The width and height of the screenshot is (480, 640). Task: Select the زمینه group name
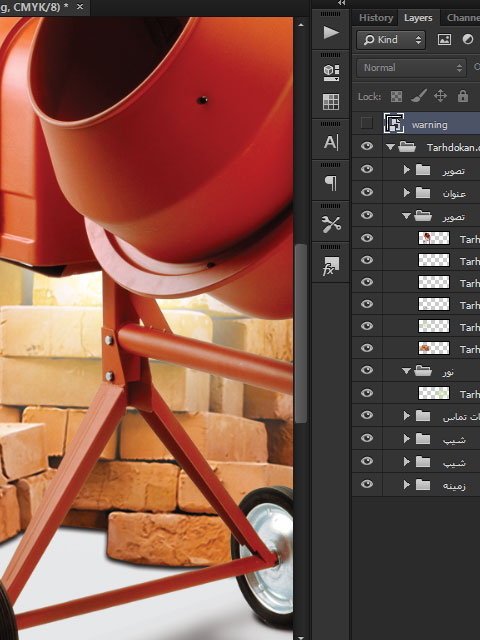454,486
